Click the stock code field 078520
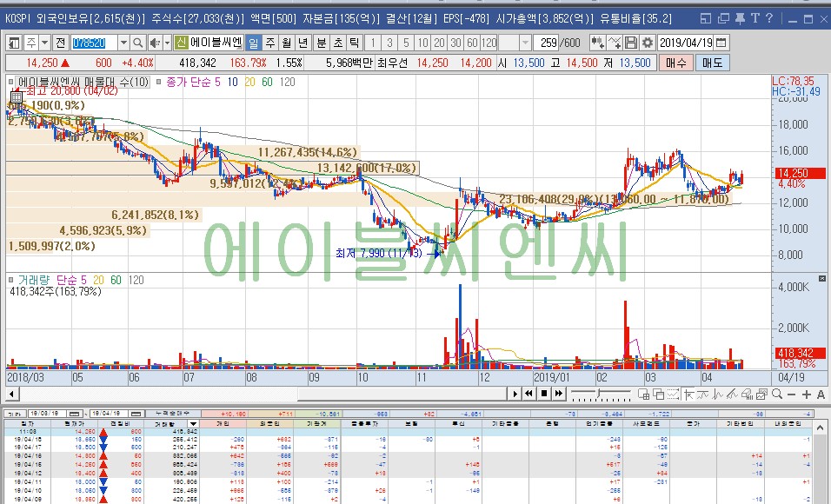This screenshot has width=831, height=504. pyautogui.click(x=95, y=43)
